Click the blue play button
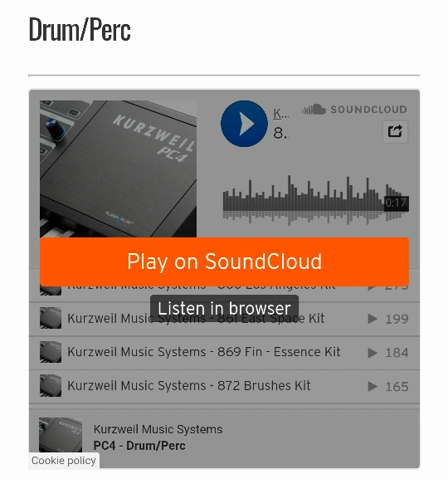 tap(244, 124)
